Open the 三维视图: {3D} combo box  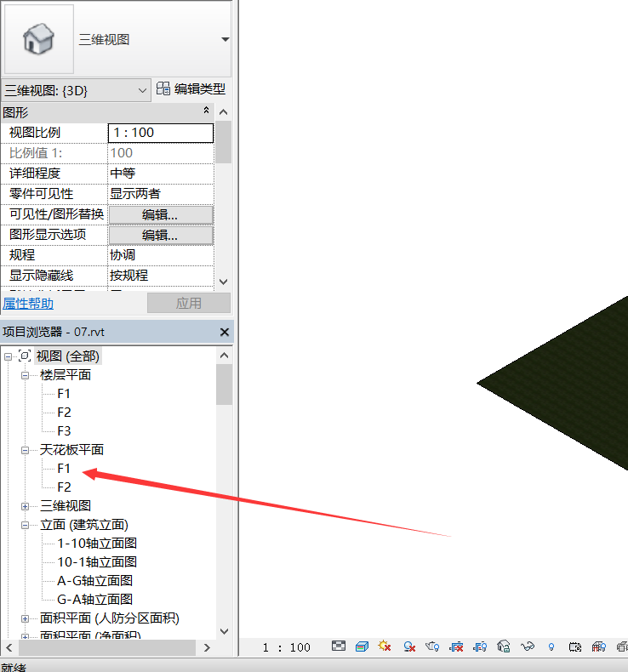point(76,90)
